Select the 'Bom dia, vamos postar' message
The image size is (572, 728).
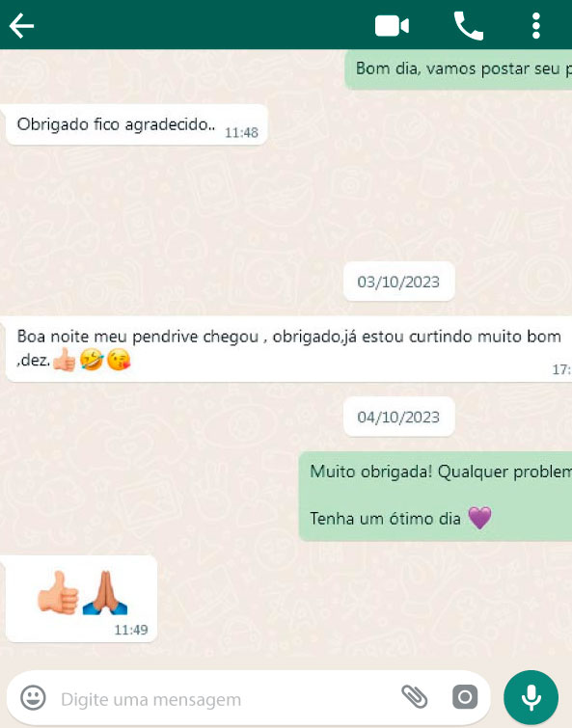pyautogui.click(x=458, y=69)
